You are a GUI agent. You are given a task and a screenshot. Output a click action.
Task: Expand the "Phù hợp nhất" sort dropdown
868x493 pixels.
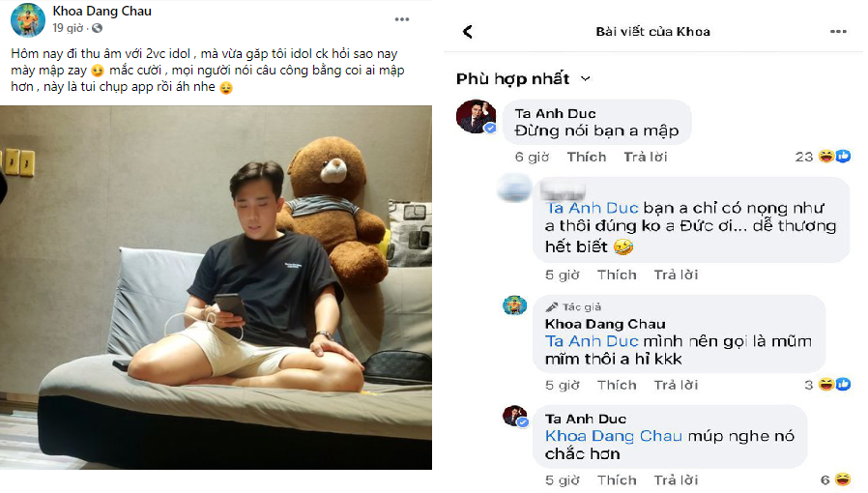(523, 78)
